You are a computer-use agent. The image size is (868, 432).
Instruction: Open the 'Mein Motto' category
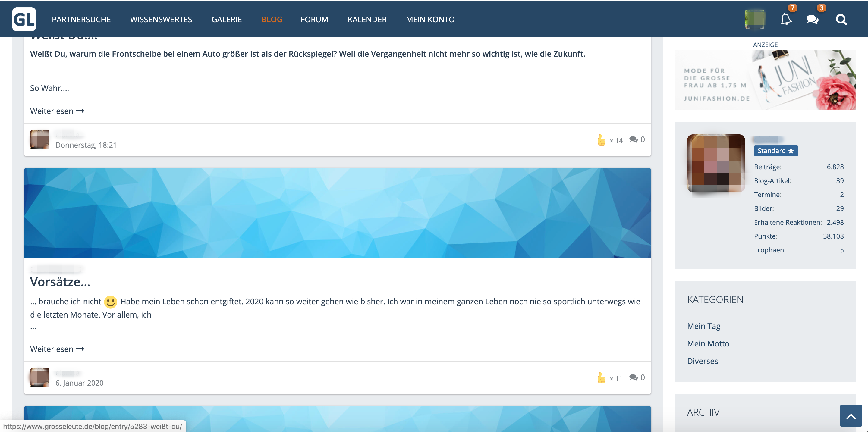[708, 344]
